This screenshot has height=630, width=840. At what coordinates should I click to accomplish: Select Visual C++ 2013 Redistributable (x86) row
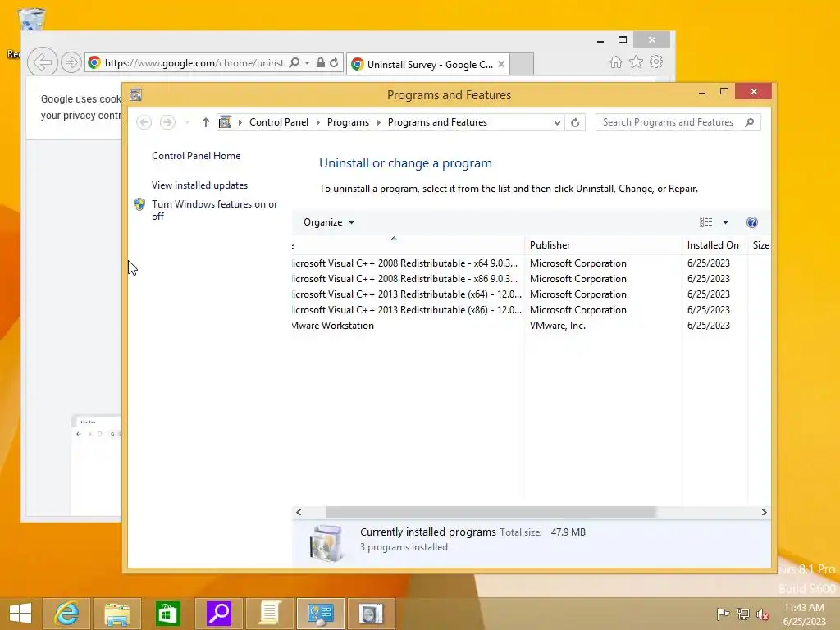point(532,309)
